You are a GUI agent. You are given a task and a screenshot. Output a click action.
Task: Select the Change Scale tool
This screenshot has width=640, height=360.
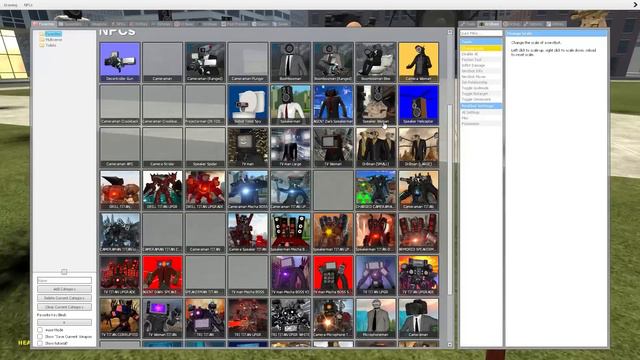pos(481,48)
